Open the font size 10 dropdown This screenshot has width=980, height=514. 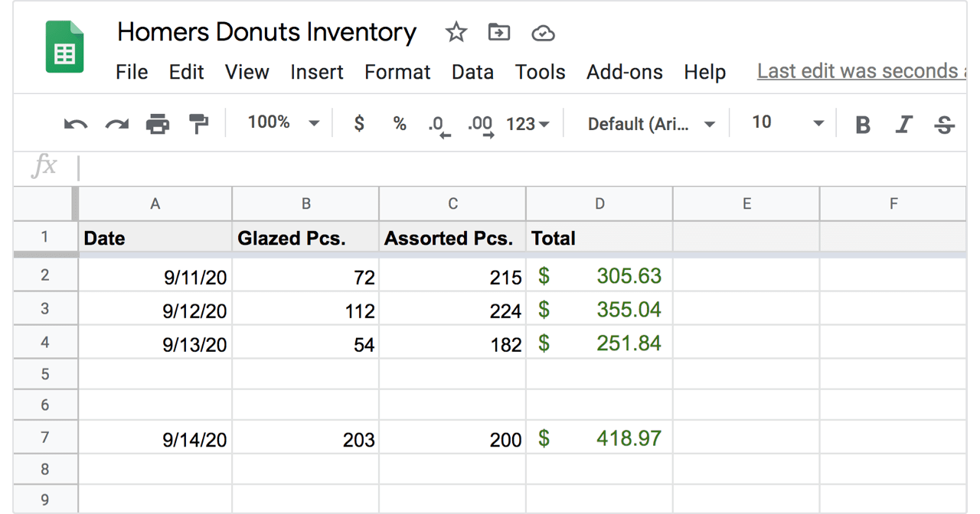coord(788,123)
